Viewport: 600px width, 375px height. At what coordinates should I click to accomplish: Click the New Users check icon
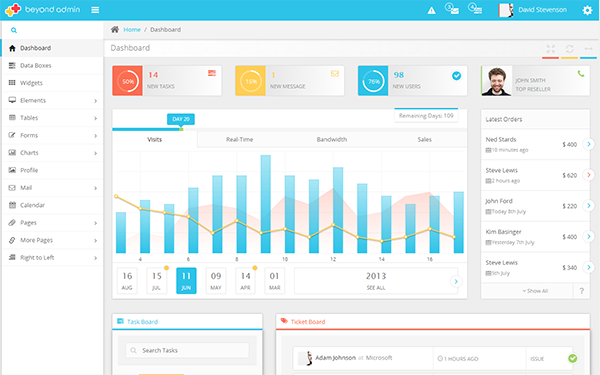click(x=457, y=76)
